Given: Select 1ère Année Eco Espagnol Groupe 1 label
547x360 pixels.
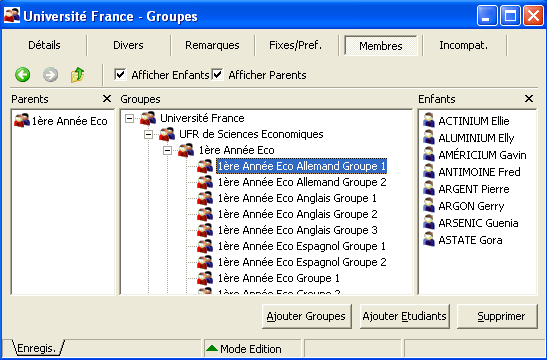Looking at the screenshot, I should click(301, 246).
